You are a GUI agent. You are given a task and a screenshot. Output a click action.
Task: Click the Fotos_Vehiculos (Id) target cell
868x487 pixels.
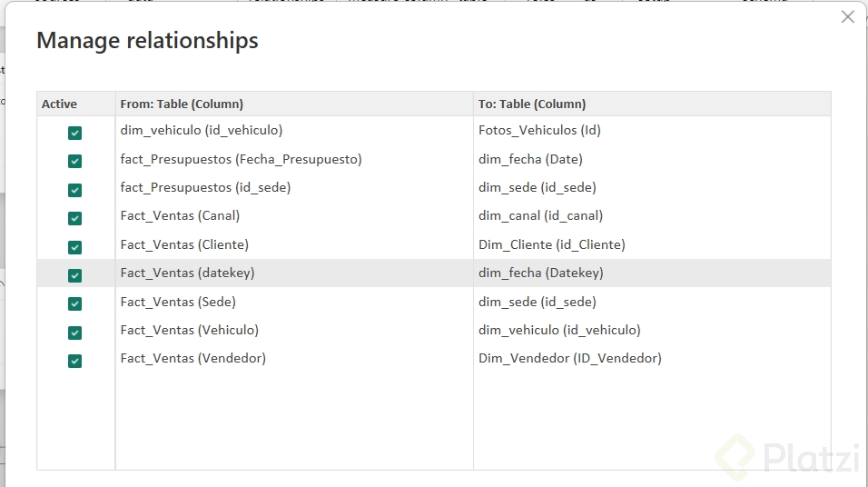tap(539, 131)
